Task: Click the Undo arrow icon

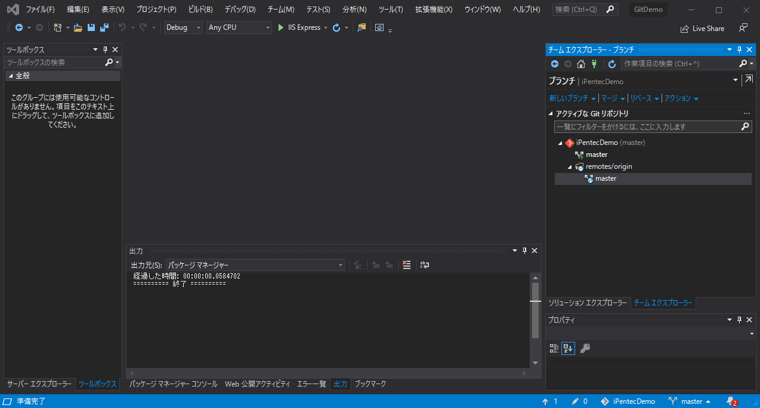Action: point(122,28)
